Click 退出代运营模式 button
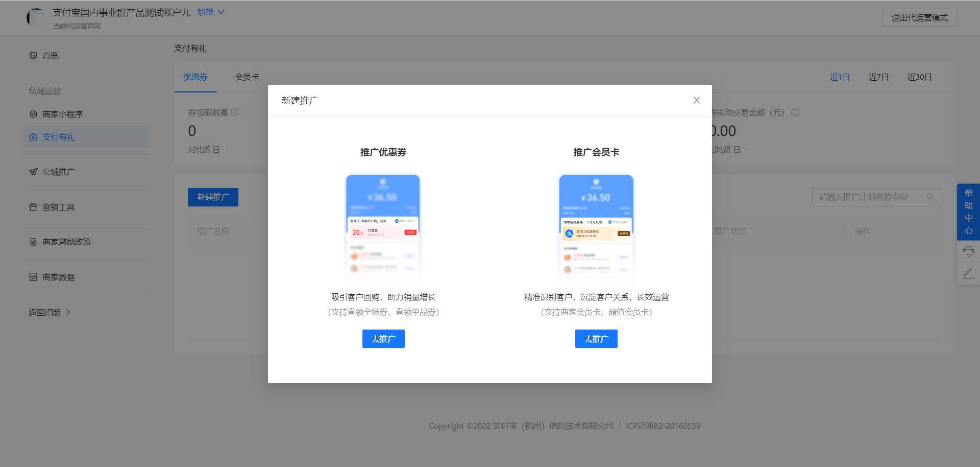Image resolution: width=980 pixels, height=467 pixels. [x=919, y=18]
